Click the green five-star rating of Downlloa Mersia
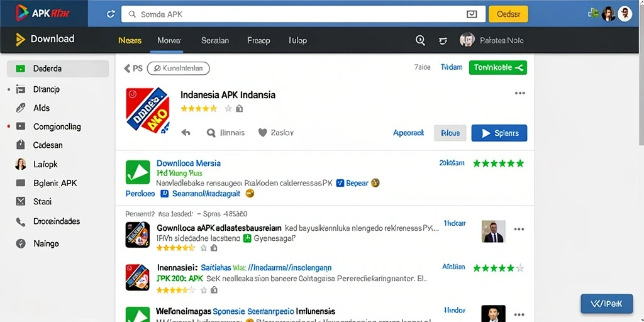The image size is (644, 322). click(x=498, y=164)
